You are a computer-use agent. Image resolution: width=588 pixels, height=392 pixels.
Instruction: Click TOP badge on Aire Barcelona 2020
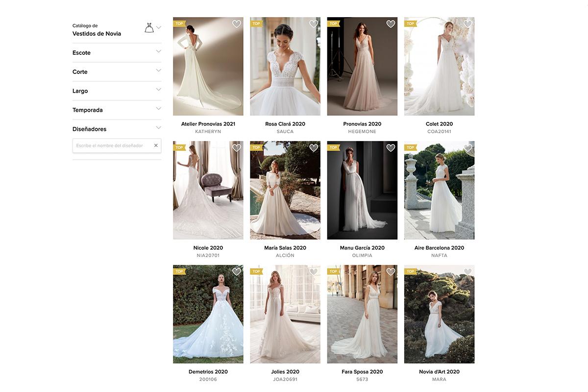410,147
